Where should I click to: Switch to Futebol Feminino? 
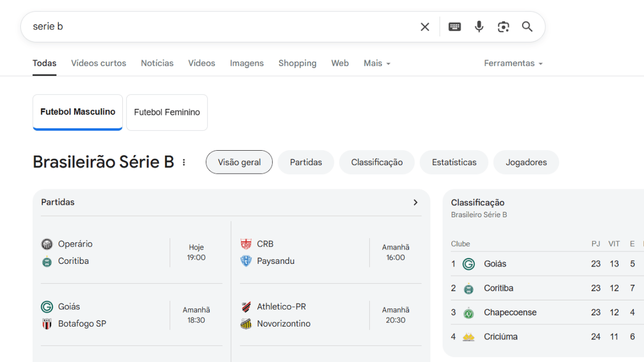[x=167, y=113]
